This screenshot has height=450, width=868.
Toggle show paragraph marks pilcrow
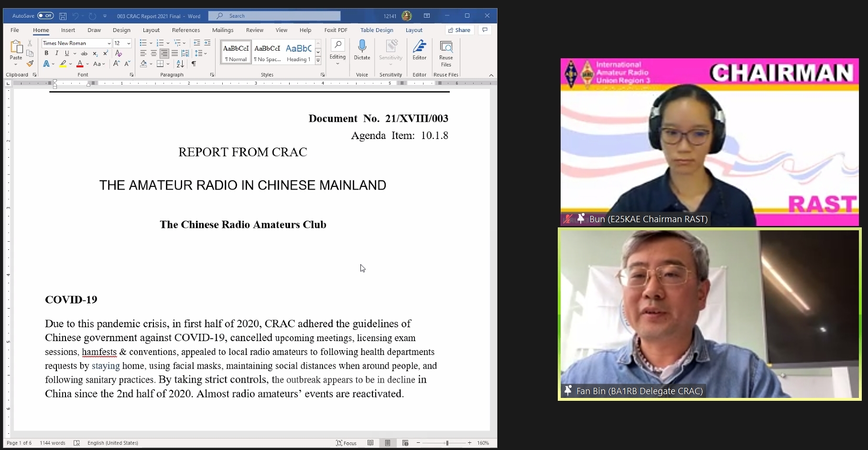point(194,64)
